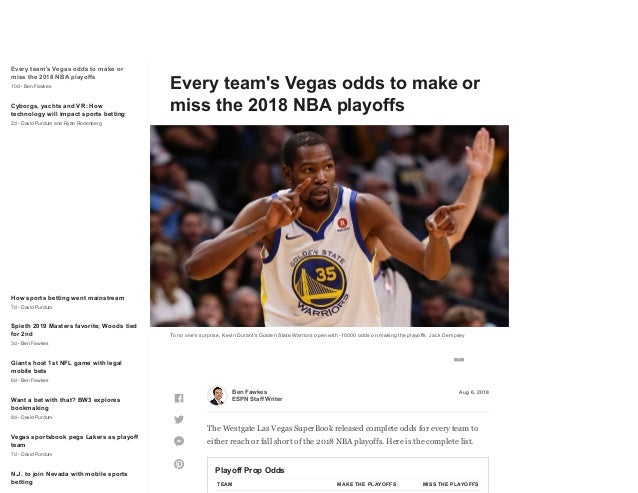Viewport: 638px width, 493px height.
Task: Click the '10d - Ben Fawkes' byline
Action: click(31, 86)
